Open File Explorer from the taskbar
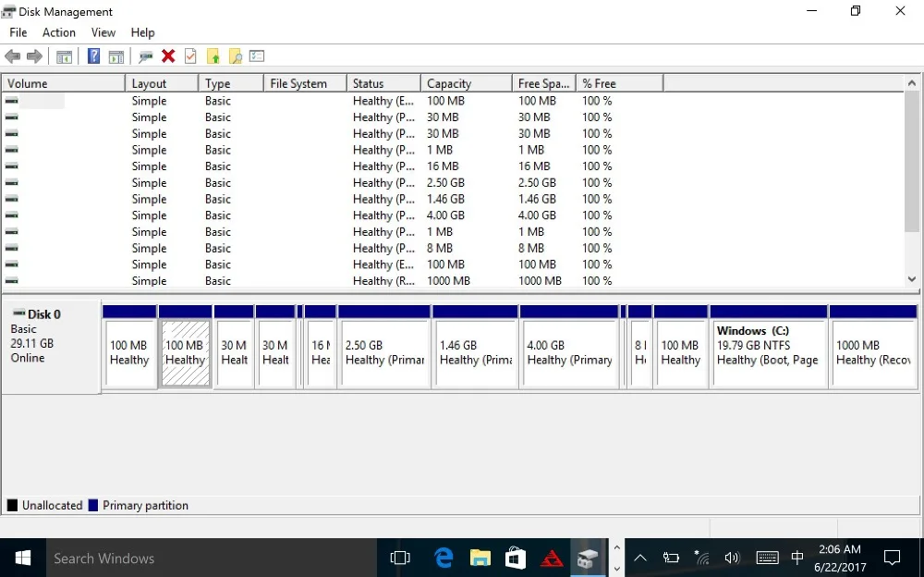 click(x=480, y=558)
